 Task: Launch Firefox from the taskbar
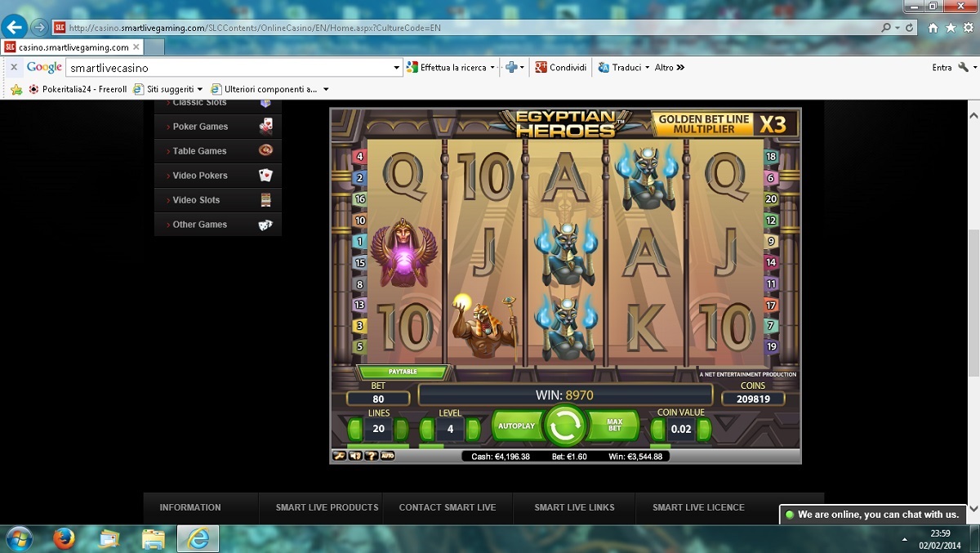pyautogui.click(x=64, y=537)
